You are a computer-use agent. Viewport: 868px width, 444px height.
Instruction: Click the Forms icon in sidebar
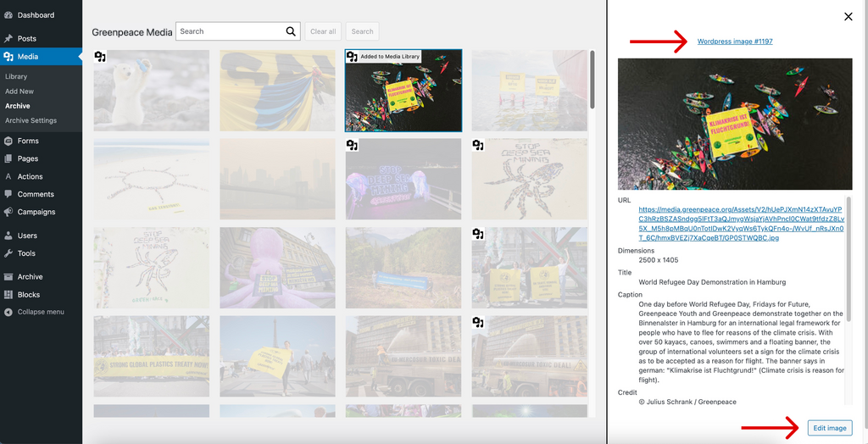point(8,141)
